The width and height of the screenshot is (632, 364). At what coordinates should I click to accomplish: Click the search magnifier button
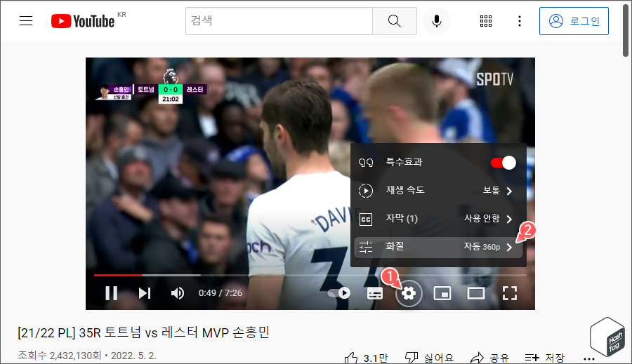tap(395, 20)
